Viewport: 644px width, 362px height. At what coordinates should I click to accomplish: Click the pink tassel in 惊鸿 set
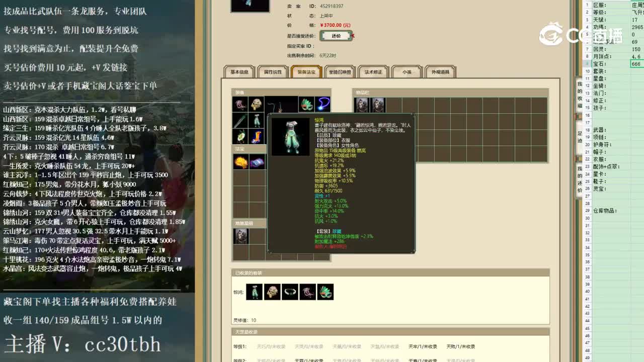307,292
